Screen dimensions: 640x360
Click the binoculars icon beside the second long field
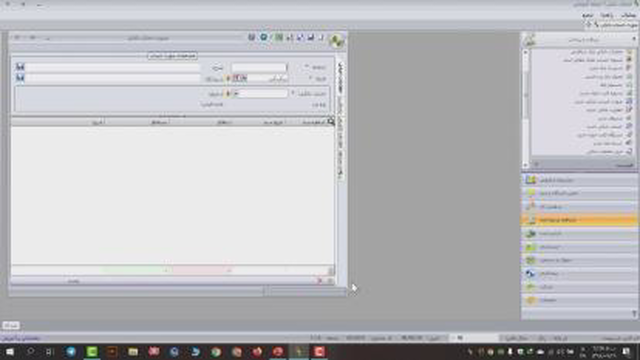[x=20, y=78]
